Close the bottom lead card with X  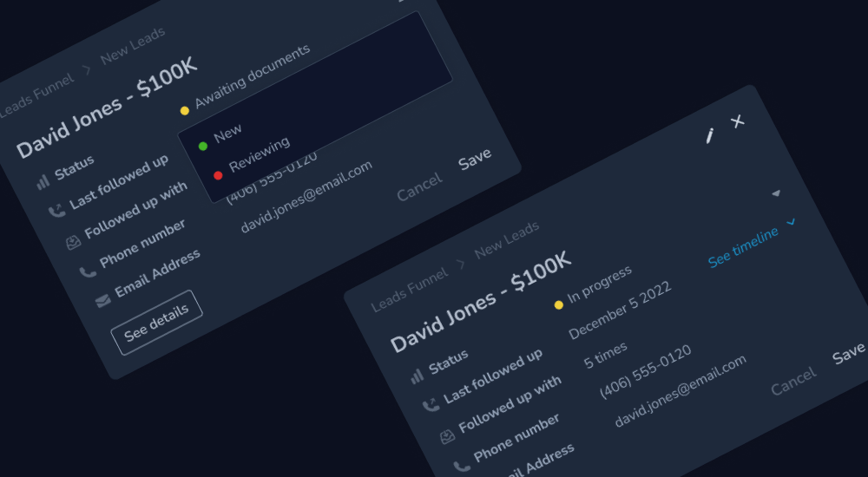737,121
